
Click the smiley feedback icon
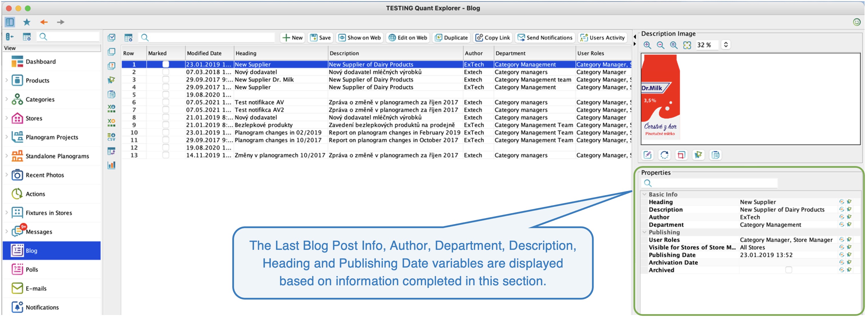pyautogui.click(x=857, y=22)
